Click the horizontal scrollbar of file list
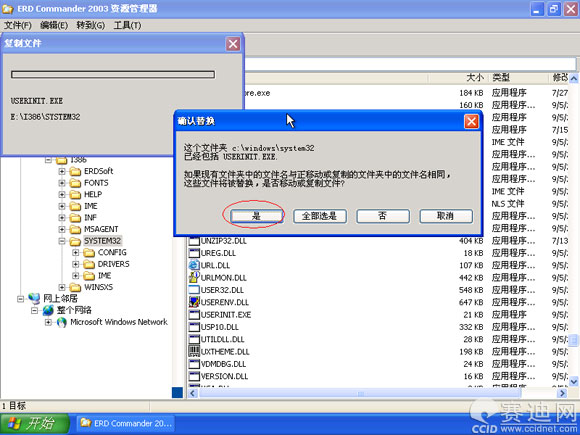The height and width of the screenshot is (435, 580). [377, 393]
